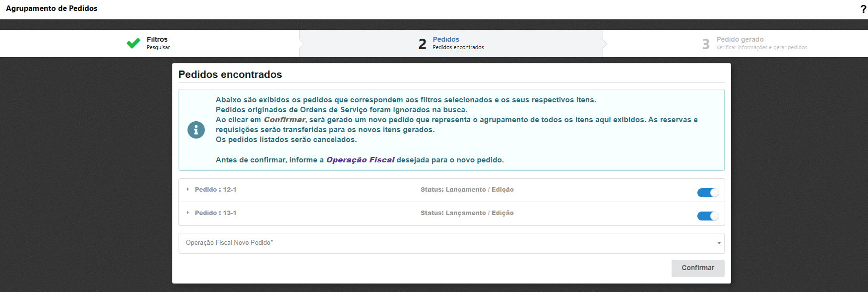This screenshot has height=292, width=868.
Task: Disable the toggle for Pedido 12-1
Action: 708,193
